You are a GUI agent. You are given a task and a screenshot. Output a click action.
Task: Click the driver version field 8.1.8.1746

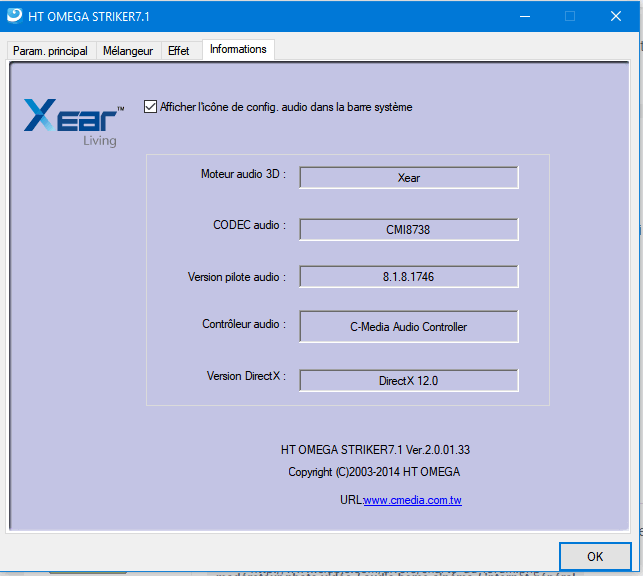coord(409,277)
